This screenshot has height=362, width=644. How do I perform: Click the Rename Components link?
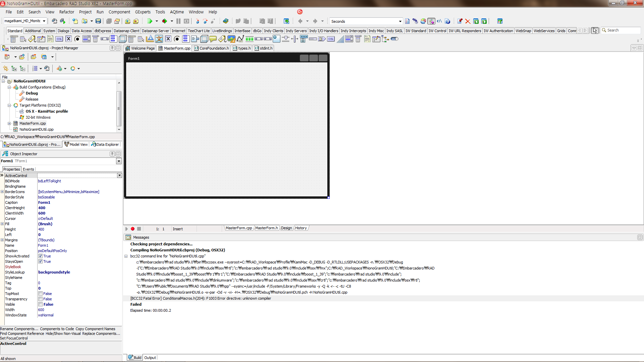coord(19,329)
